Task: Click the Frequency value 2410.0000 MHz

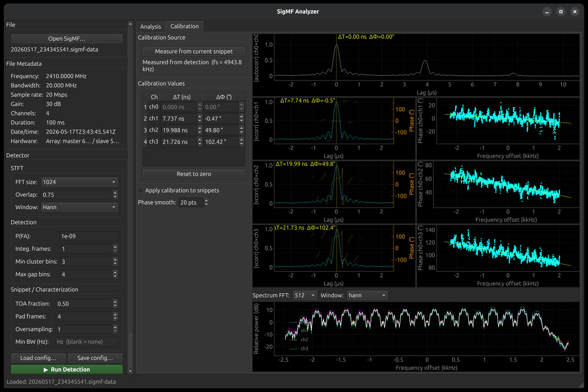Action: pyautogui.click(x=66, y=76)
